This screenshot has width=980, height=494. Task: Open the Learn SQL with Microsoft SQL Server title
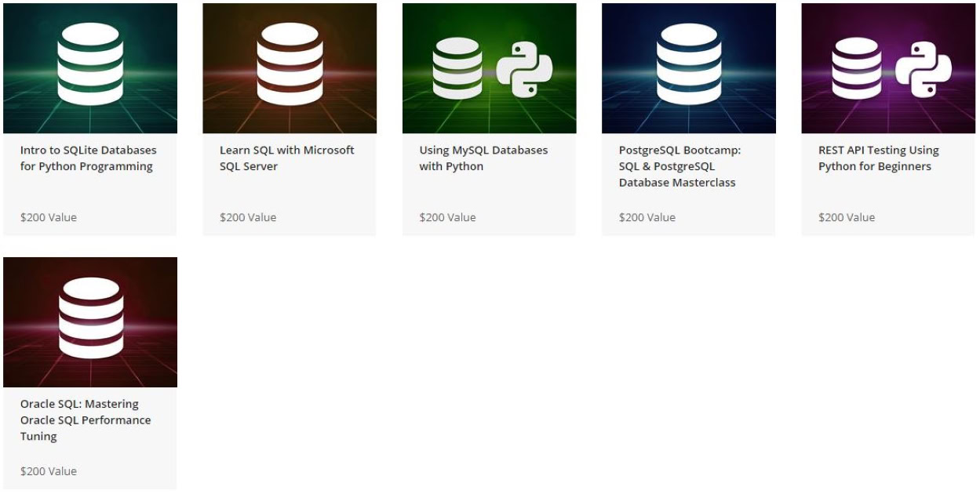(x=286, y=158)
